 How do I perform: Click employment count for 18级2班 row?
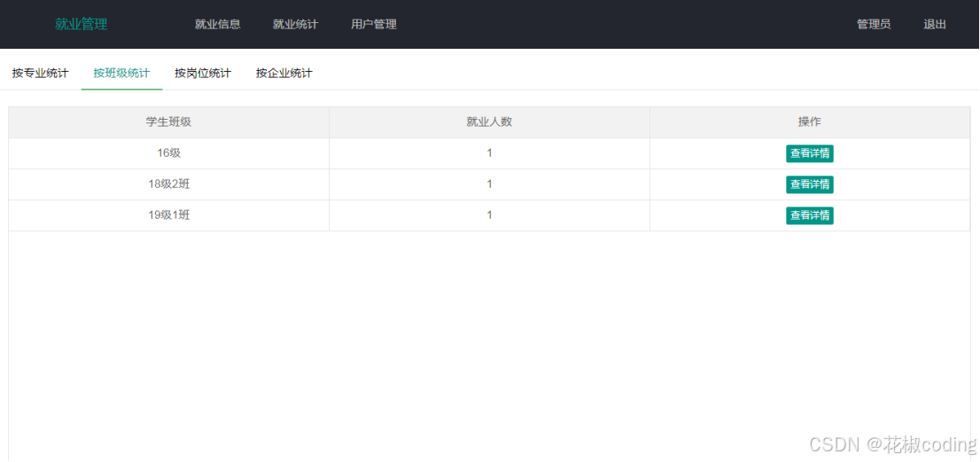489,184
